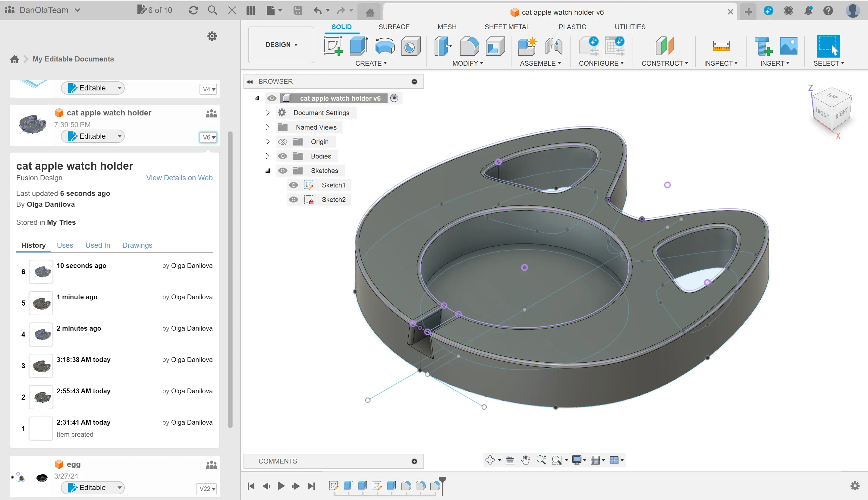
Task: Select version 5 history thumbnail
Action: click(x=41, y=303)
